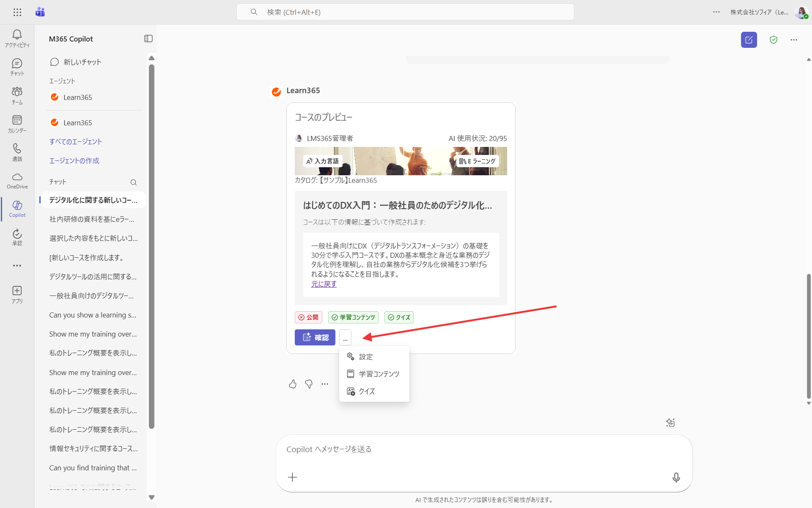Image resolution: width=812 pixels, height=508 pixels.
Task: Open chat Can you show a learning s...
Action: click(93, 315)
